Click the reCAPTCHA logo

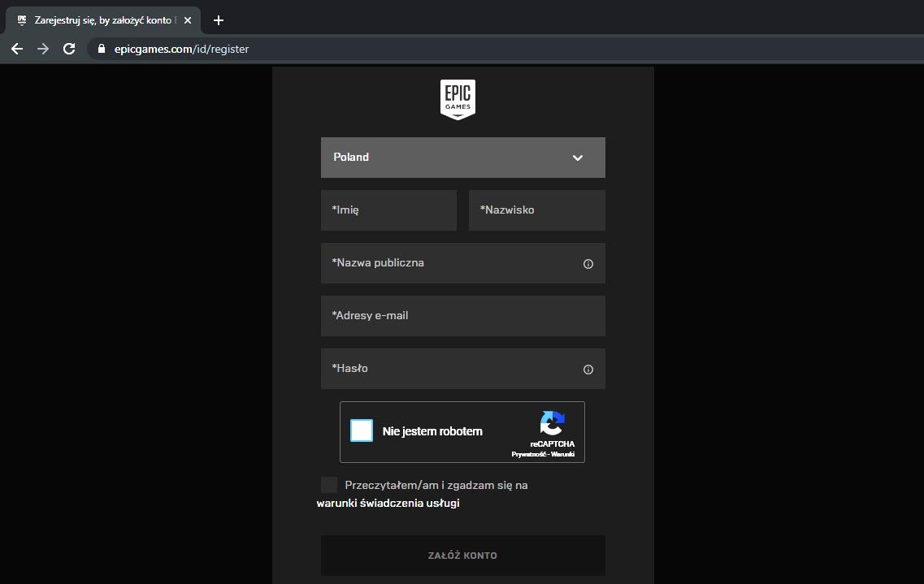click(552, 423)
